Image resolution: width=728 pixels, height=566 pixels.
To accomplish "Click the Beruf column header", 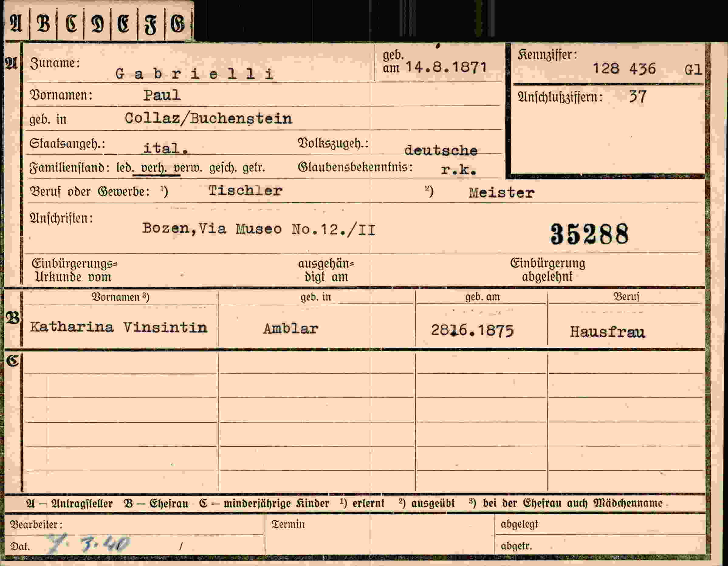I will [x=626, y=296].
